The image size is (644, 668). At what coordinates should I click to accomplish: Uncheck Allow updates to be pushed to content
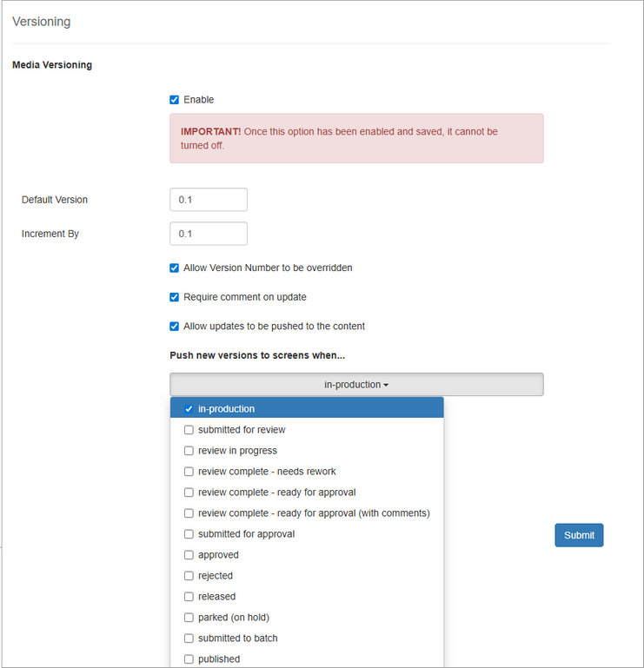(x=175, y=327)
